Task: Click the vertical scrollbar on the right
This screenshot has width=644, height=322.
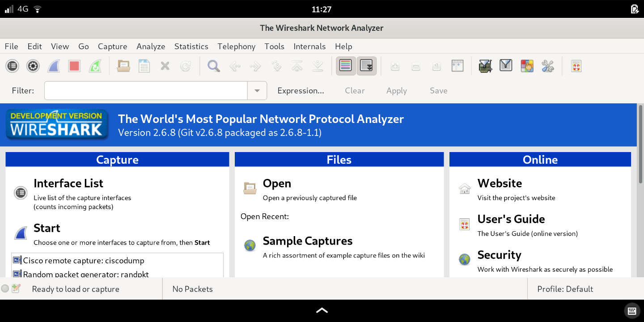Action: click(640, 143)
